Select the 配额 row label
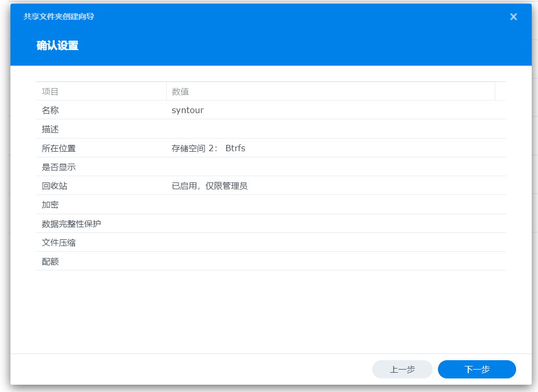Image resolution: width=538 pixels, height=392 pixels. (50, 262)
